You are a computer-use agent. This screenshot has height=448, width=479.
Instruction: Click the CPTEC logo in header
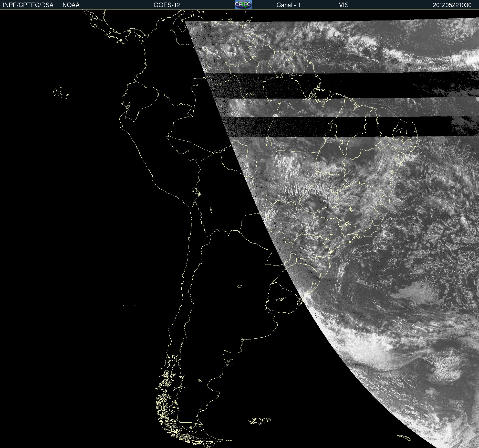point(243,5)
